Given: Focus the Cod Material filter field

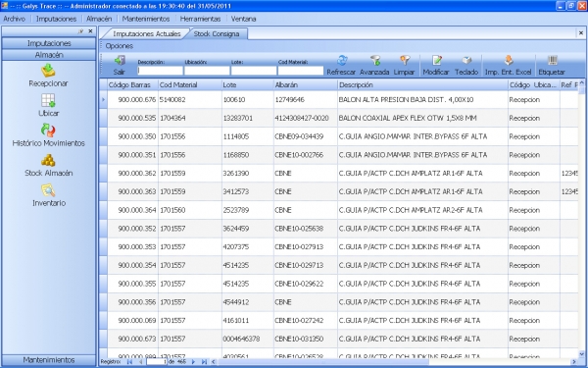Looking at the screenshot, I should tap(301, 71).
